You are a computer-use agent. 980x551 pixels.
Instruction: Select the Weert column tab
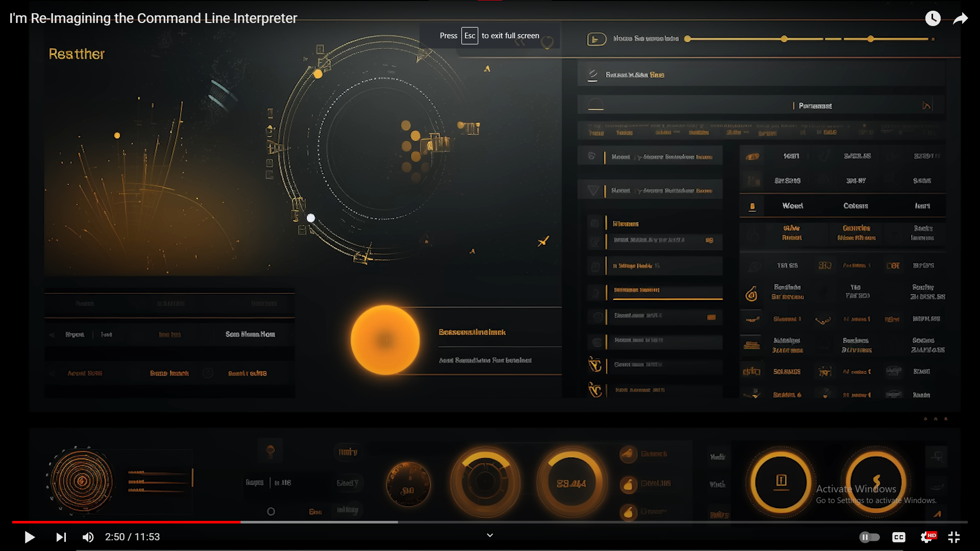792,206
